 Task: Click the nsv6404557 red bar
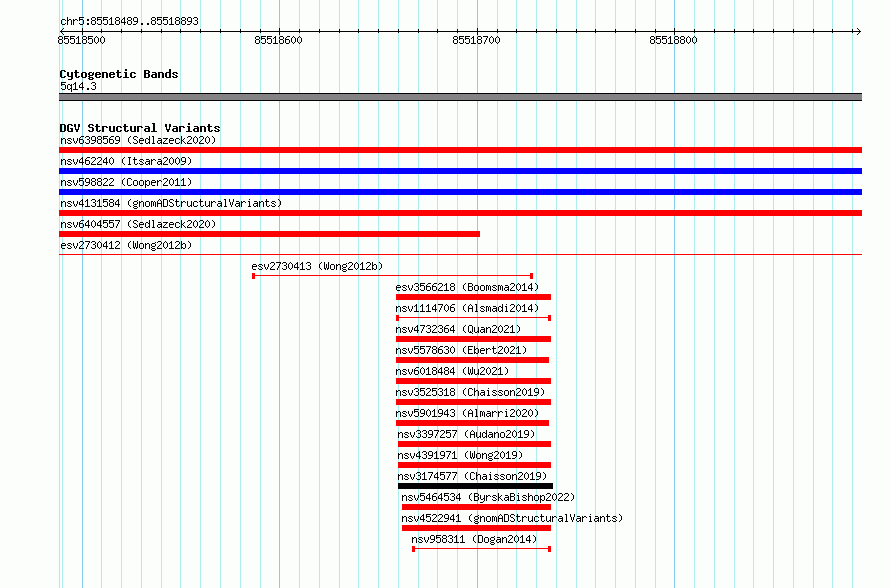(270, 234)
